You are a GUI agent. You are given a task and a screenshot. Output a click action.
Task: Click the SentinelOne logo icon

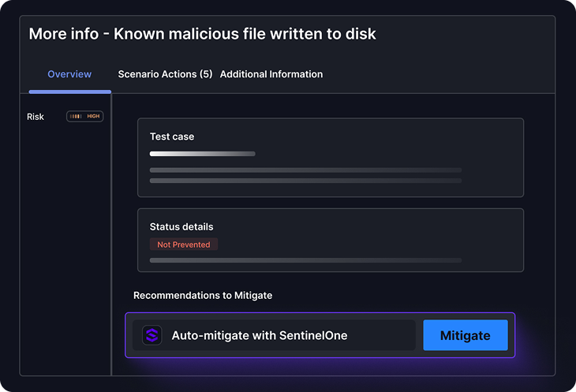pos(152,335)
